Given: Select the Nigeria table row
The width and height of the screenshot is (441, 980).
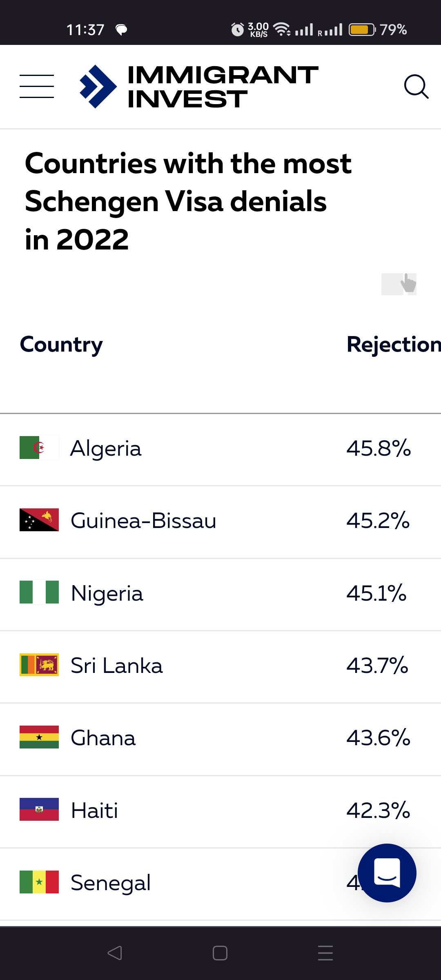Looking at the screenshot, I should coord(220,594).
